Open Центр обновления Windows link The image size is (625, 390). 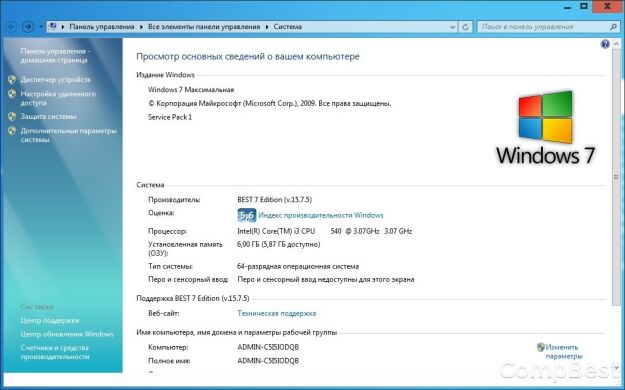coord(67,334)
